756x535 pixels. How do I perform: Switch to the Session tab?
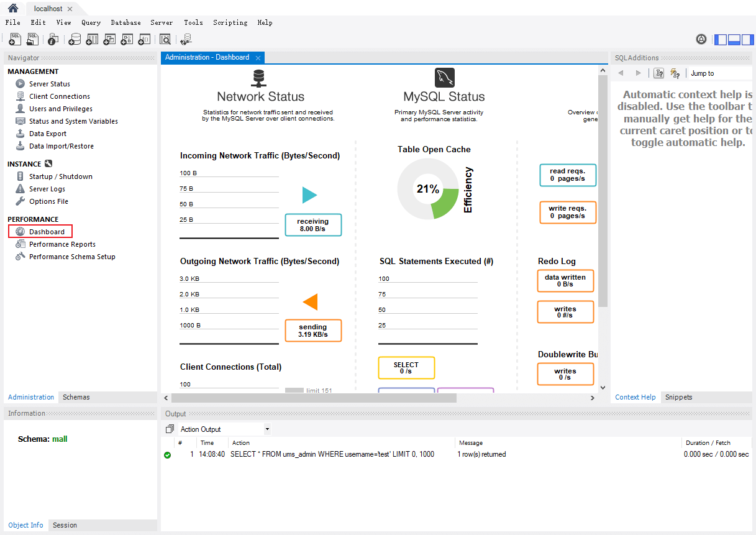click(x=65, y=525)
